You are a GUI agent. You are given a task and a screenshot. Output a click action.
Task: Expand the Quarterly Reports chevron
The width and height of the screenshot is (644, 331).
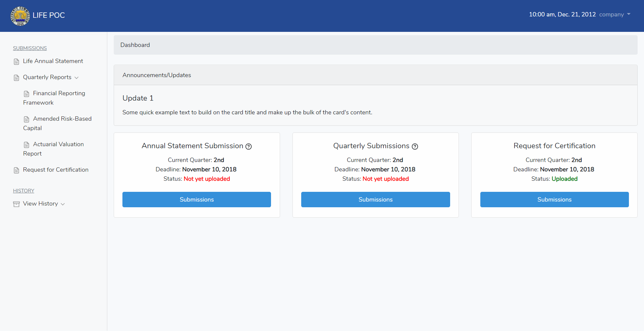pos(76,78)
